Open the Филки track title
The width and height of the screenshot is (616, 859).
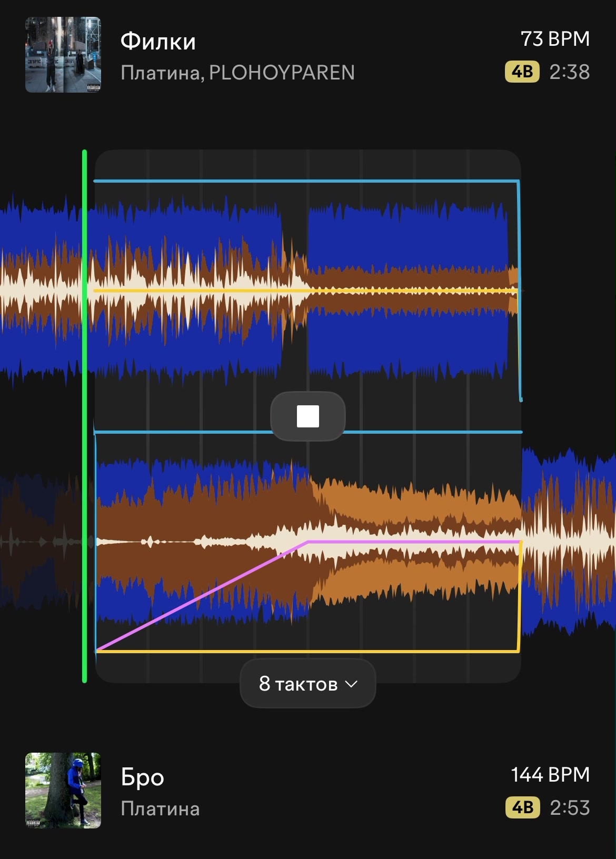tap(158, 42)
